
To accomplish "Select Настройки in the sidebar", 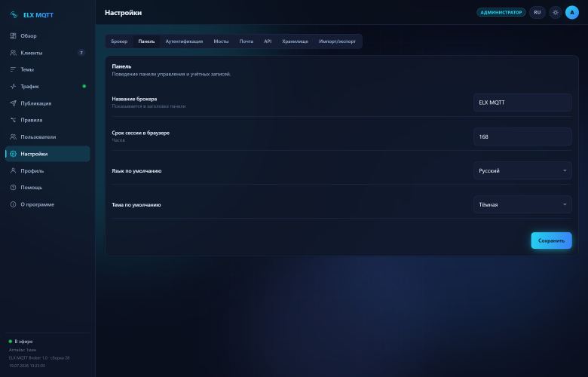I will (x=47, y=154).
